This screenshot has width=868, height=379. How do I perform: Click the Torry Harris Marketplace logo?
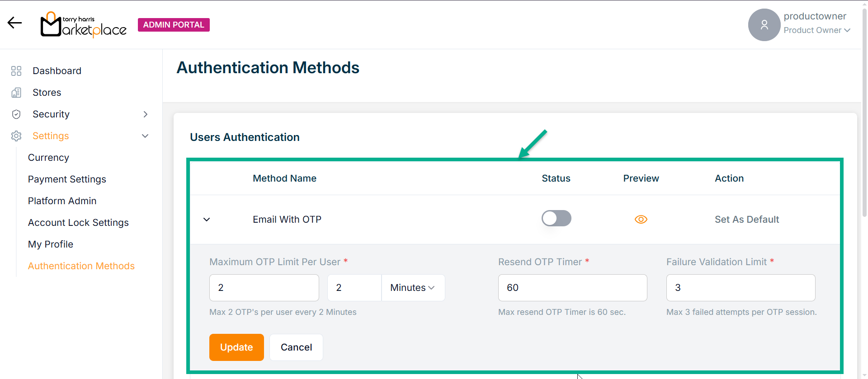point(84,25)
